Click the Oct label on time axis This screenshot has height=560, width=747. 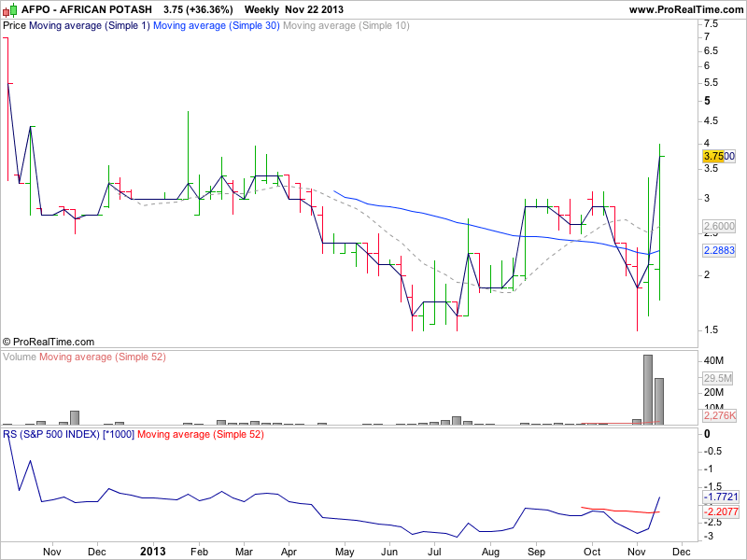click(592, 552)
